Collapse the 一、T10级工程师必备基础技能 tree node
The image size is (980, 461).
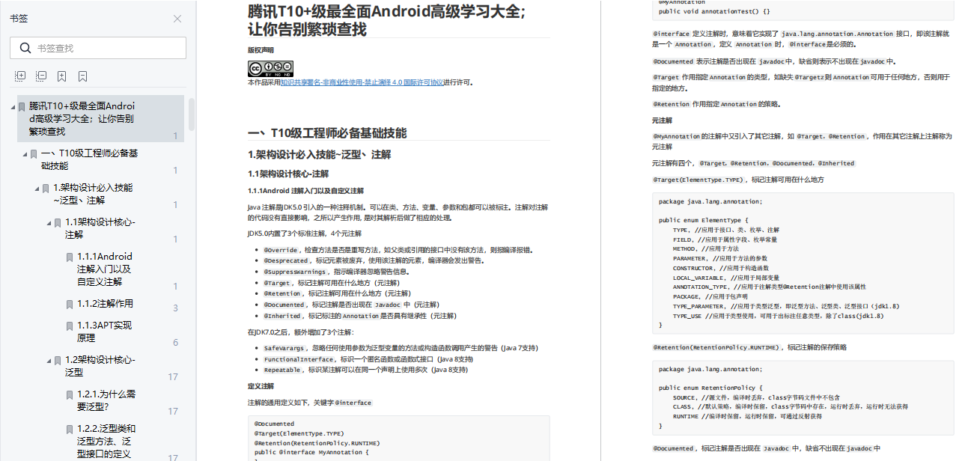click(25, 153)
